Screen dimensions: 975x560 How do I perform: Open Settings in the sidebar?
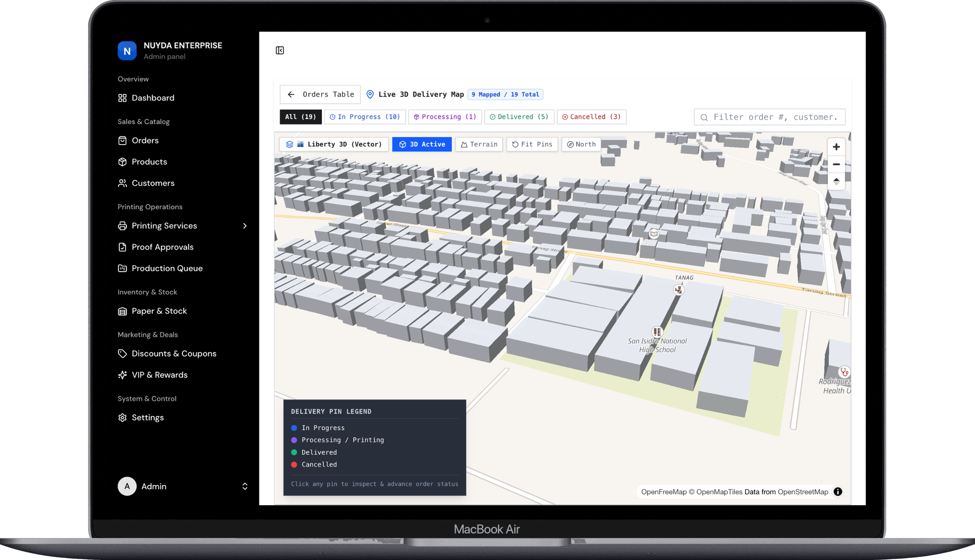[x=147, y=417]
